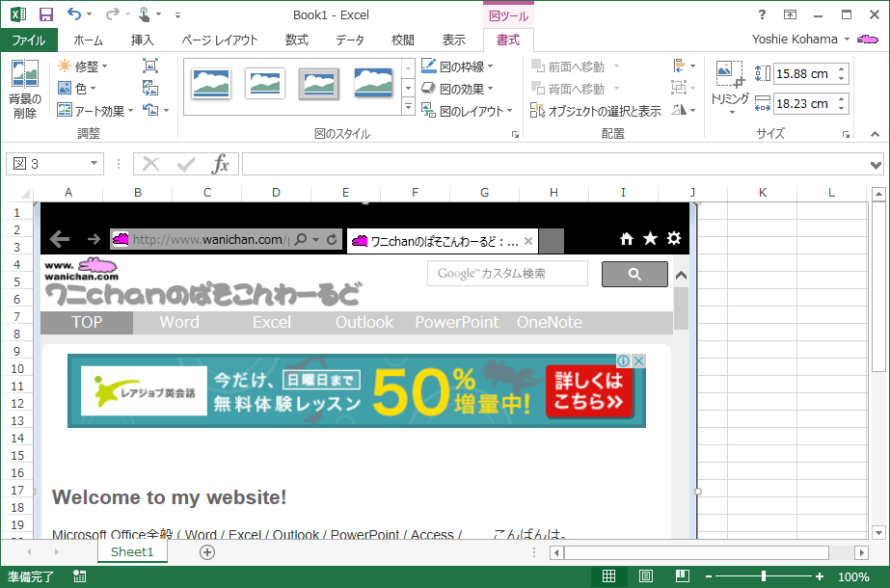890x588 pixels.
Task: Click Ribbon Display Options icon
Action: tap(790, 14)
